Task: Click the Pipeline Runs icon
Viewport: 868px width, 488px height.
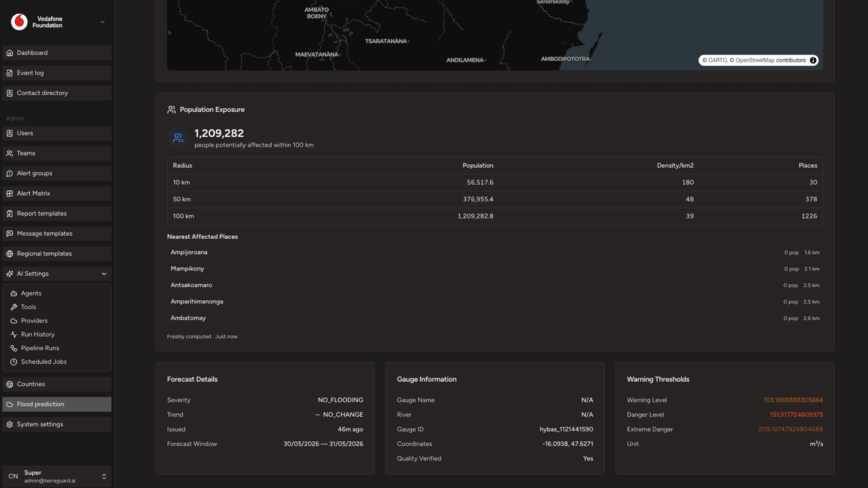Action: pos(14,348)
